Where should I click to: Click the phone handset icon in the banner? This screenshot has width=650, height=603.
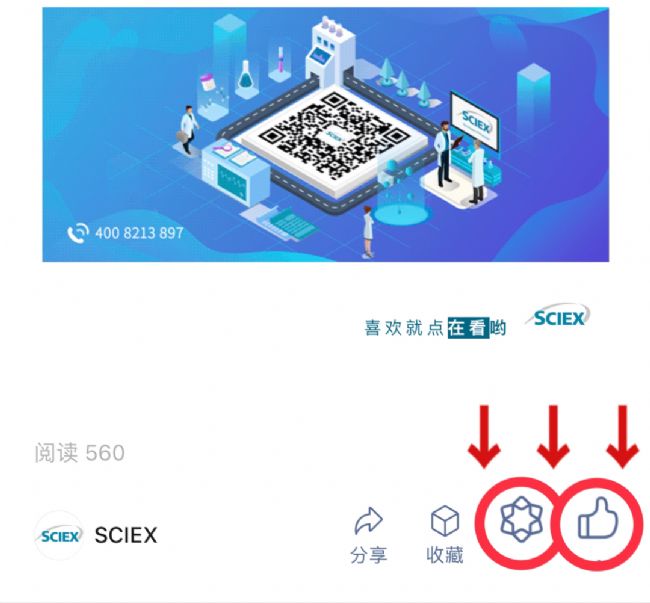pos(78,232)
